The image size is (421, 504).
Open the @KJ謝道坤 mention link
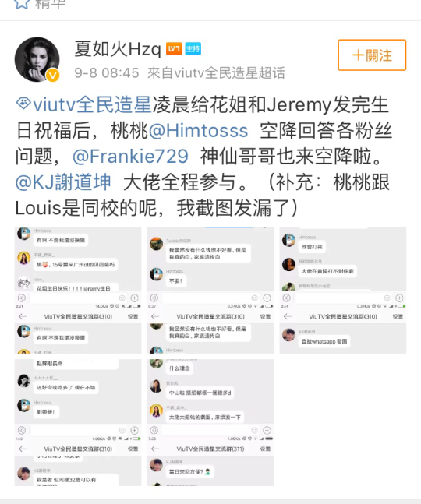pyautogui.click(x=63, y=182)
